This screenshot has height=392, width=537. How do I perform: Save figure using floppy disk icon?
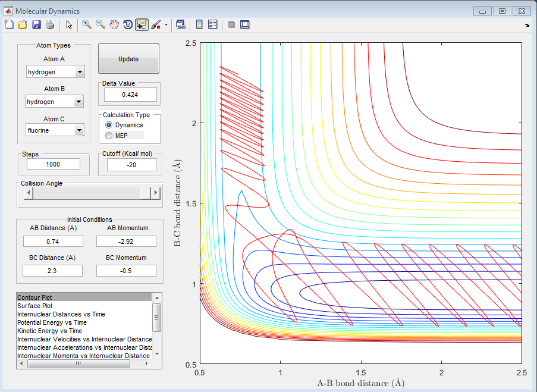click(36, 24)
